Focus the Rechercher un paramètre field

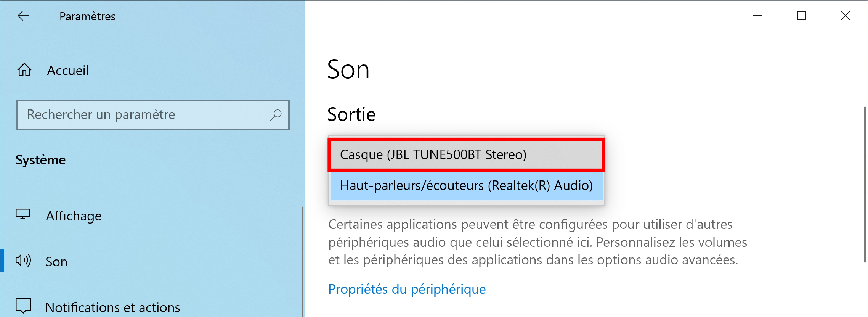coord(152,115)
